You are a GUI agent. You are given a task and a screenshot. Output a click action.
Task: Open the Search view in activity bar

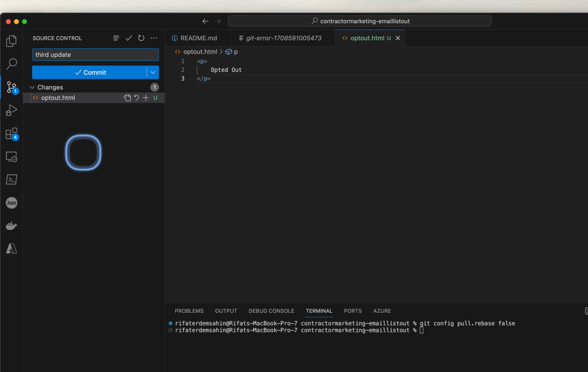(x=11, y=64)
